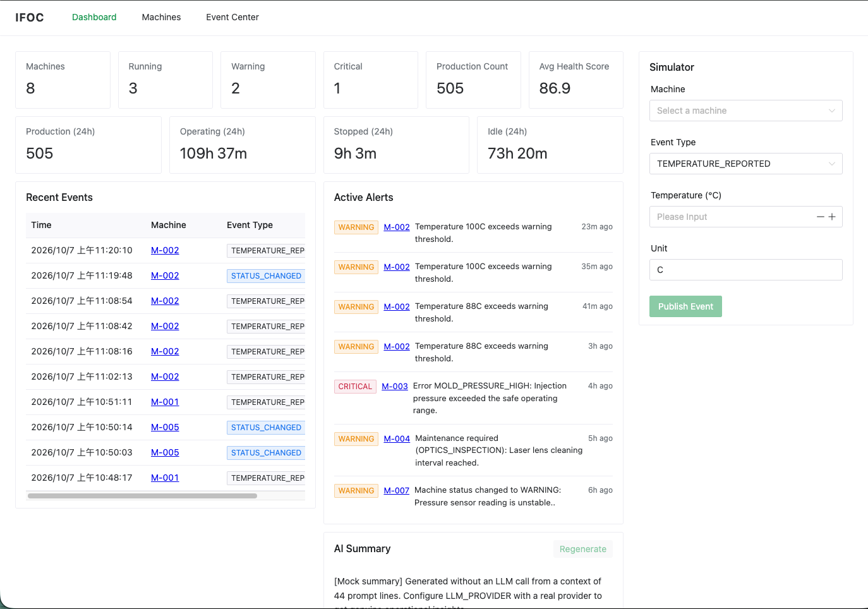Open M-003 link in the critical alert

tap(395, 386)
